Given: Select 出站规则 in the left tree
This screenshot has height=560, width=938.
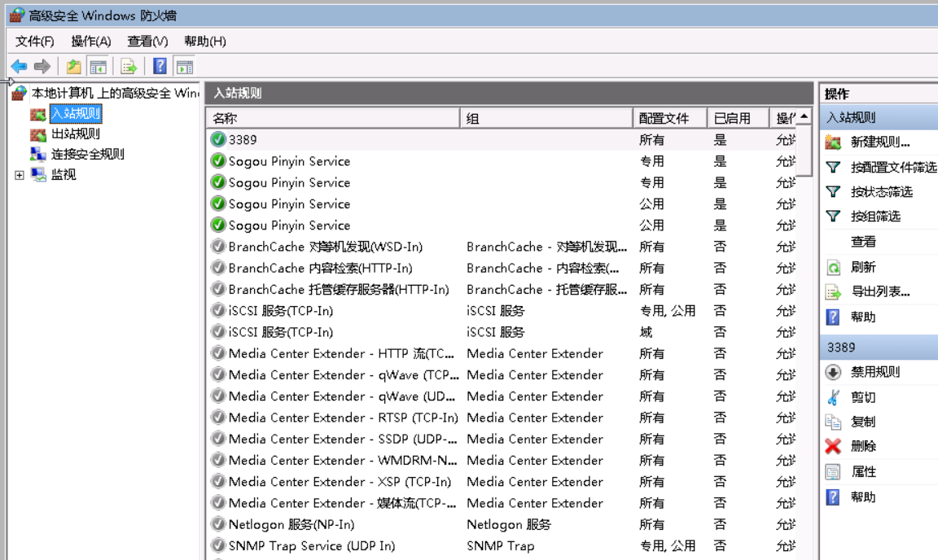Looking at the screenshot, I should (x=76, y=134).
